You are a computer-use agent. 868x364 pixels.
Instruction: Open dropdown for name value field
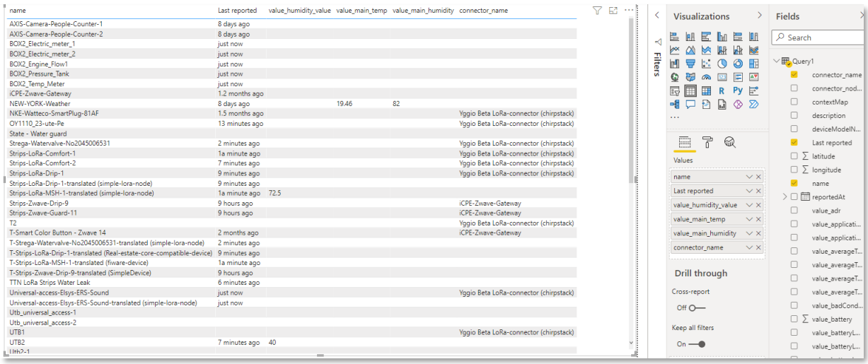749,177
